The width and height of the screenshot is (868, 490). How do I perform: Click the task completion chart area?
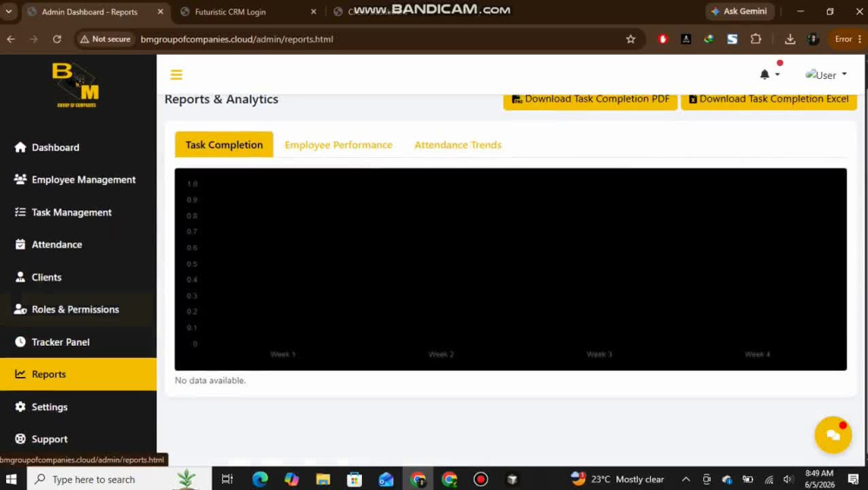[x=510, y=269]
